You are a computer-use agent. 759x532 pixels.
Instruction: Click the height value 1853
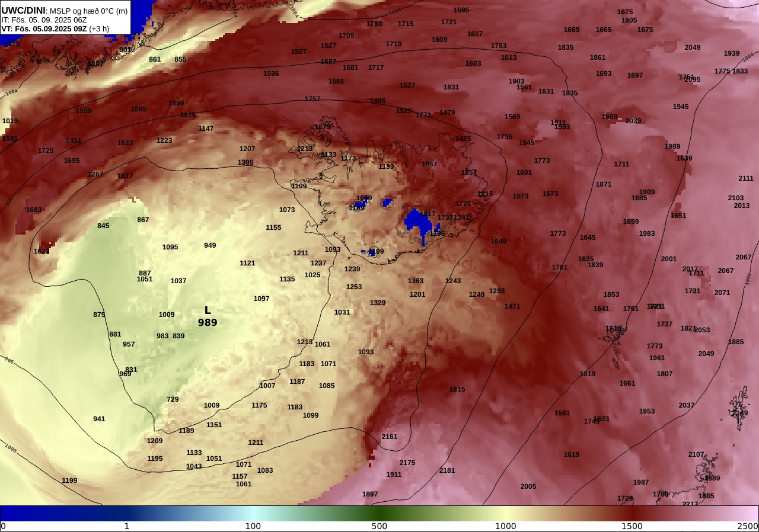611,294
